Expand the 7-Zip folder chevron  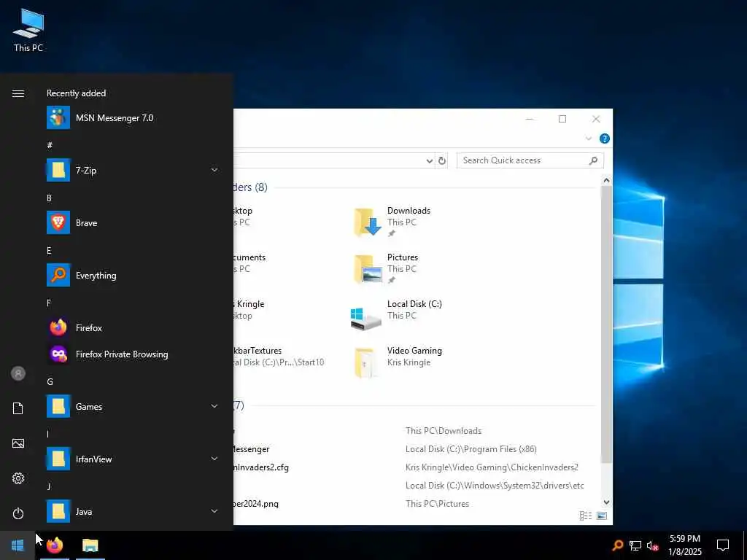coord(214,170)
